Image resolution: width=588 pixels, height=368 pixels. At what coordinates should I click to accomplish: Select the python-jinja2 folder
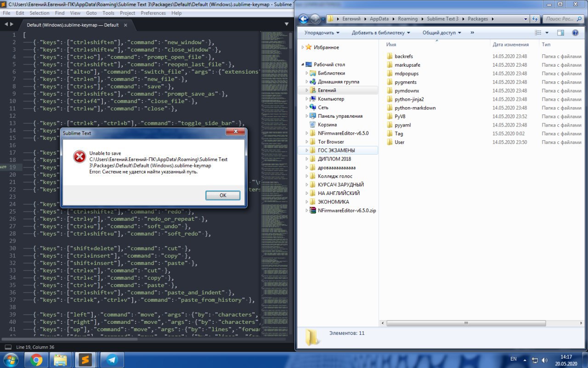(409, 99)
